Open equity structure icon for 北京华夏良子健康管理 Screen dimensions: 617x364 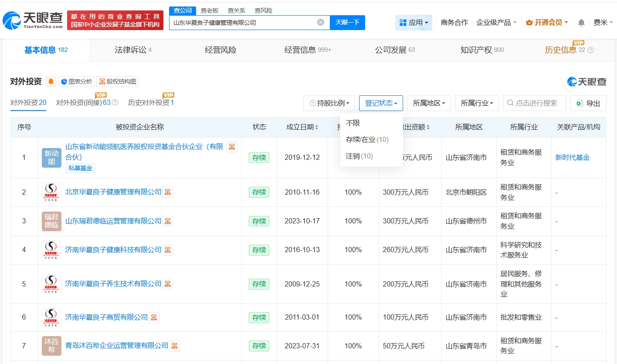click(168, 192)
